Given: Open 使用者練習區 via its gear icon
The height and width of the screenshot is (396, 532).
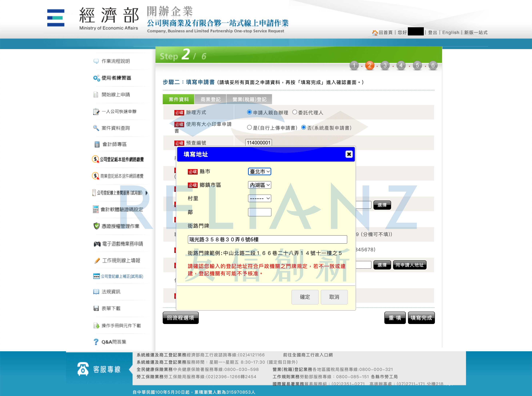Looking at the screenshot, I should [x=96, y=78].
